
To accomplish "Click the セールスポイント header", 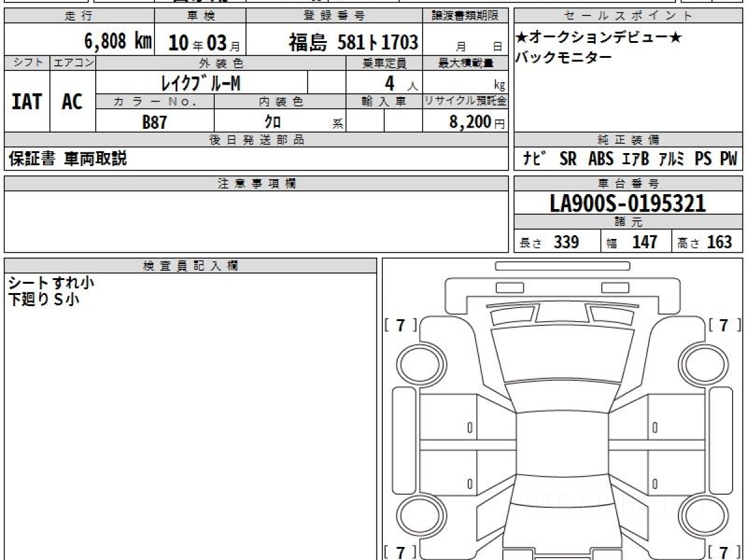I will coord(629,16).
